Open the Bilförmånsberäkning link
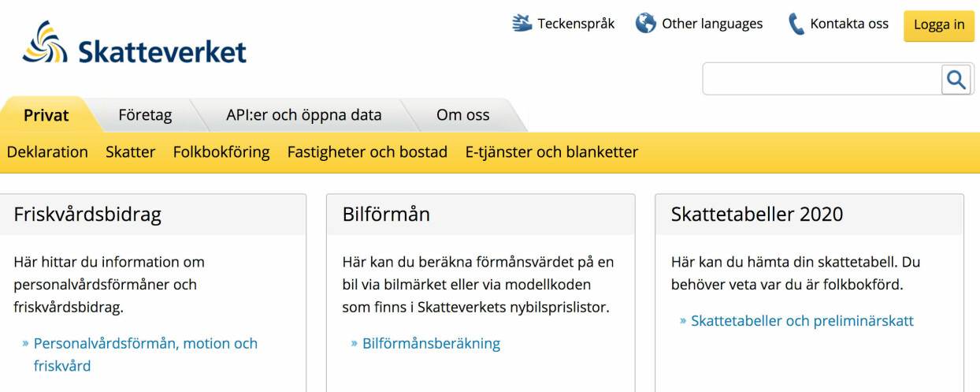Image resolution: width=980 pixels, height=392 pixels. pos(431,343)
